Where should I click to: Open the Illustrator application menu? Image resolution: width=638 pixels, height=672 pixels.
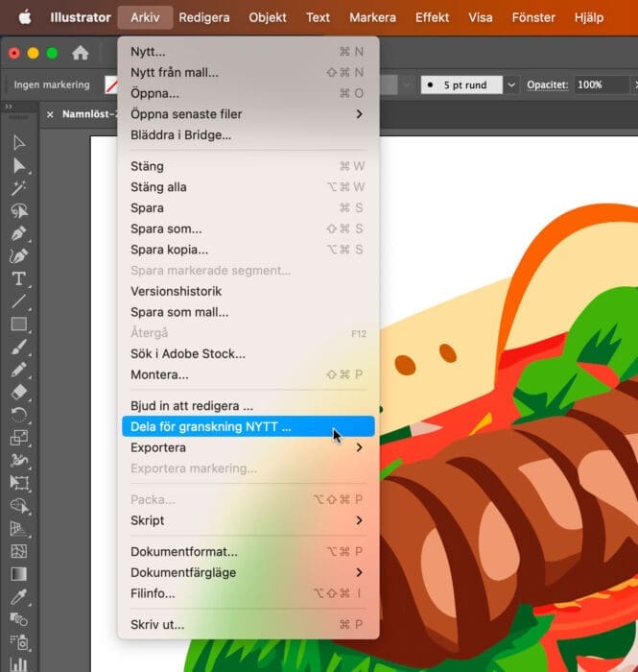pos(81,17)
